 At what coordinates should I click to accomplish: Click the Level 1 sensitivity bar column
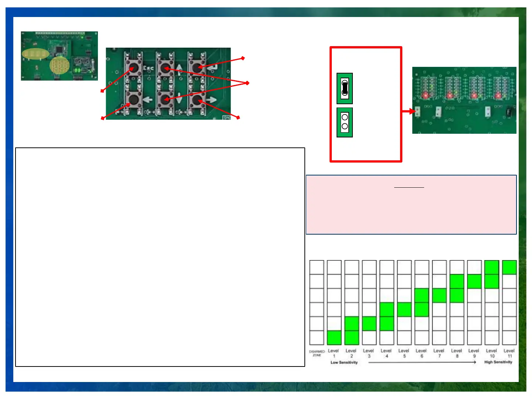334,302
